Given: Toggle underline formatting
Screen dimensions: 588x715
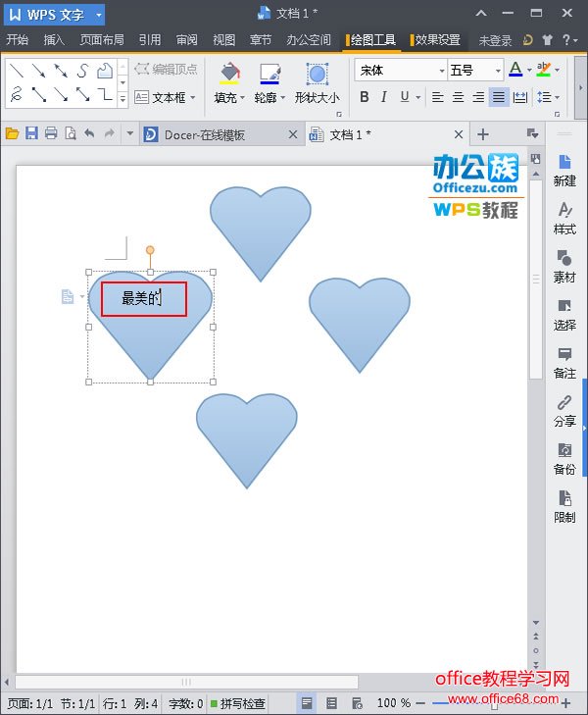Looking at the screenshot, I should 405,97.
